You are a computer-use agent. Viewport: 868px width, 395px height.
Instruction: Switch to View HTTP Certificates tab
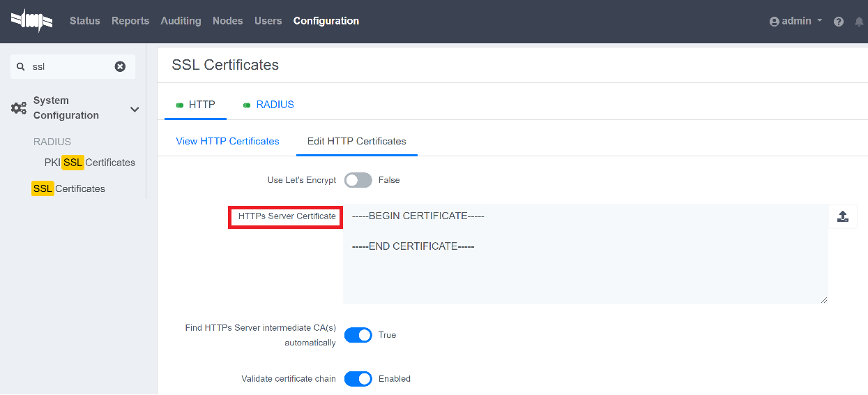pos(227,141)
